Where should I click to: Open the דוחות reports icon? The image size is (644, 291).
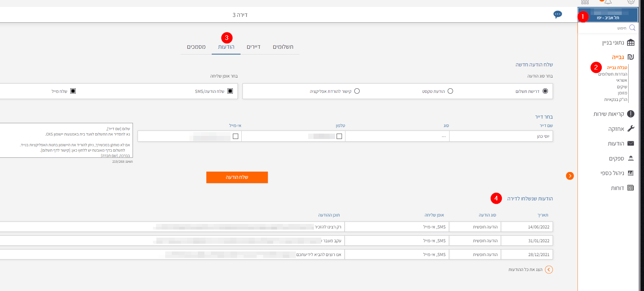631,188
